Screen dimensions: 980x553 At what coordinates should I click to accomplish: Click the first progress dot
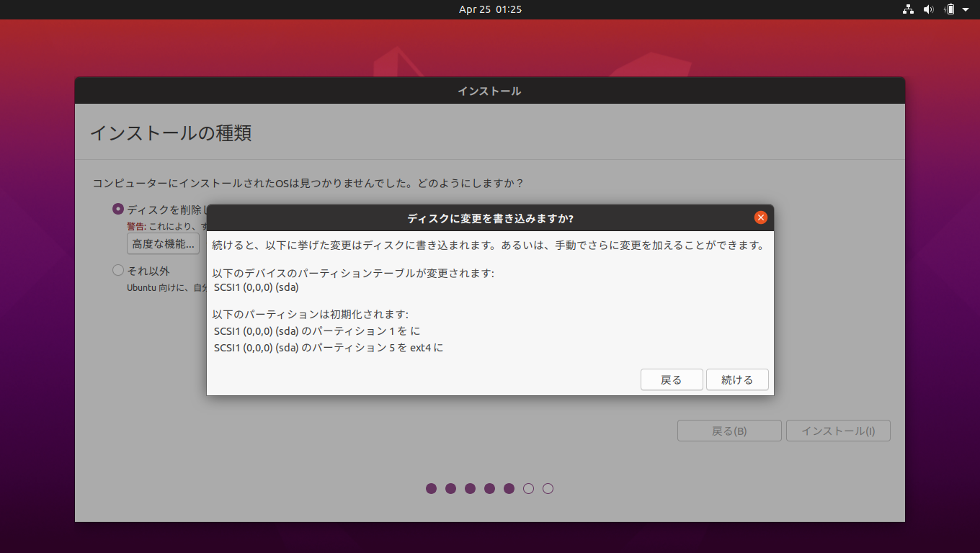click(431, 488)
